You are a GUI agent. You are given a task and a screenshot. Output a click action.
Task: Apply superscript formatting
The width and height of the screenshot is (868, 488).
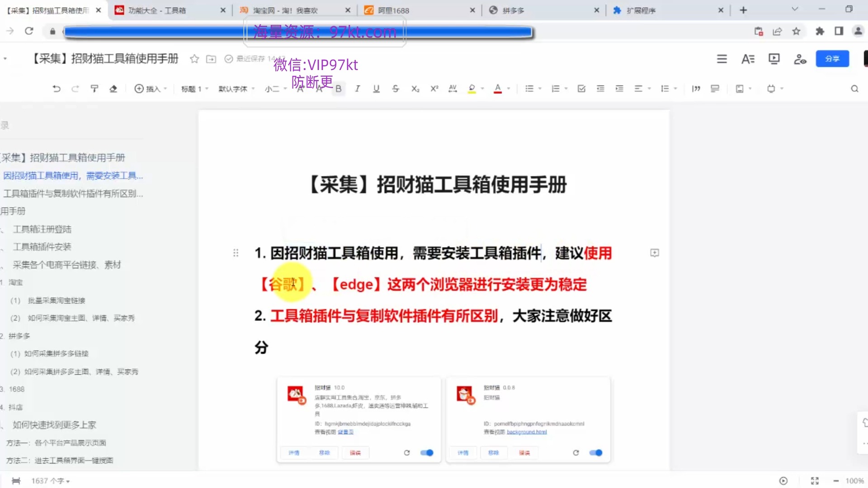tap(434, 89)
